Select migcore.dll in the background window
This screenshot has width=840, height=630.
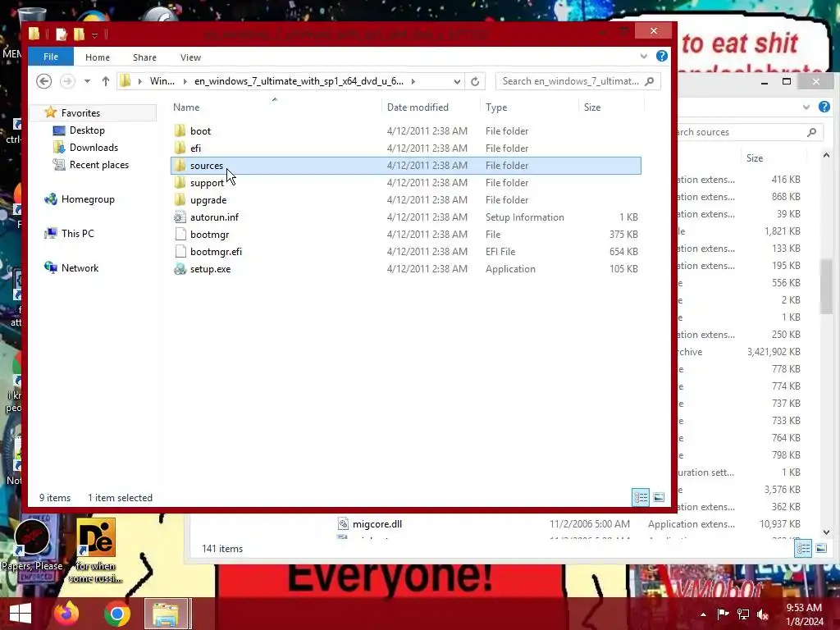click(x=377, y=524)
